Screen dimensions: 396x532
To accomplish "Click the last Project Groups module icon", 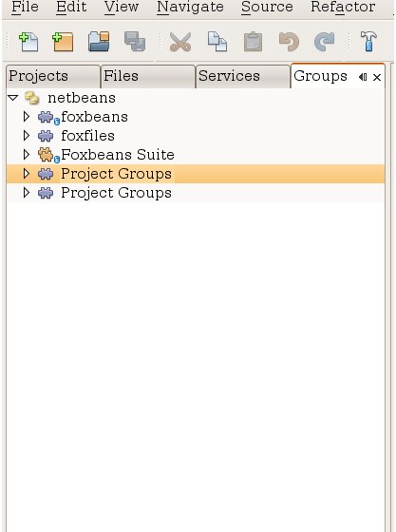I will tap(46, 193).
